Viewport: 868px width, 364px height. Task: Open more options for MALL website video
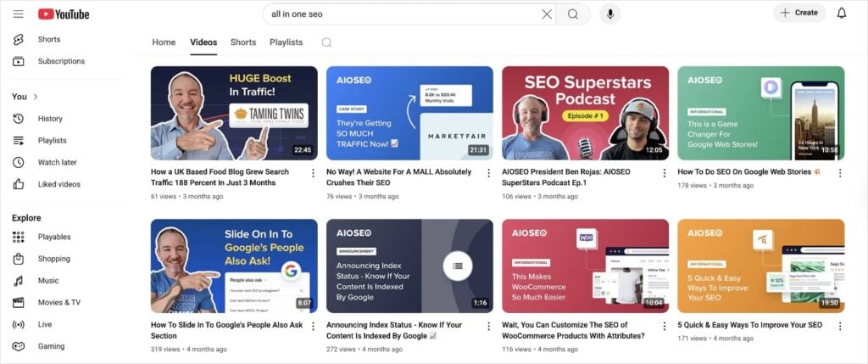coord(488,173)
